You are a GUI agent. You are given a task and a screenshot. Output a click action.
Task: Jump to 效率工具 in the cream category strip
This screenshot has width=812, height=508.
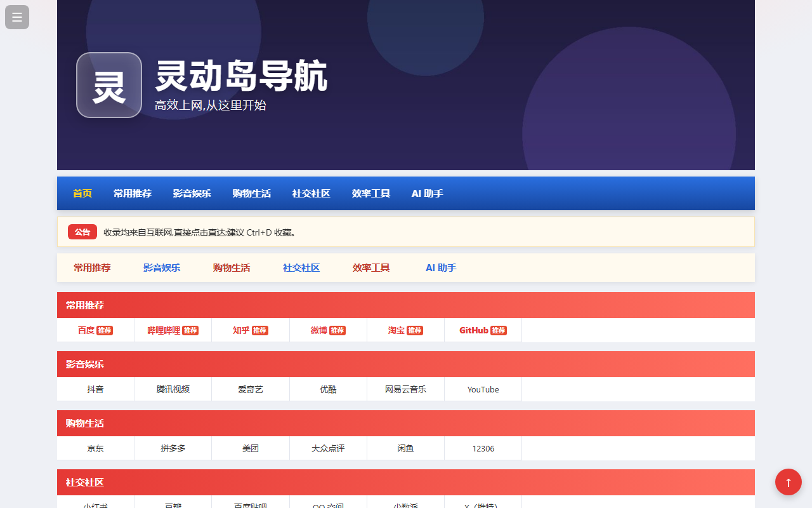point(371,268)
